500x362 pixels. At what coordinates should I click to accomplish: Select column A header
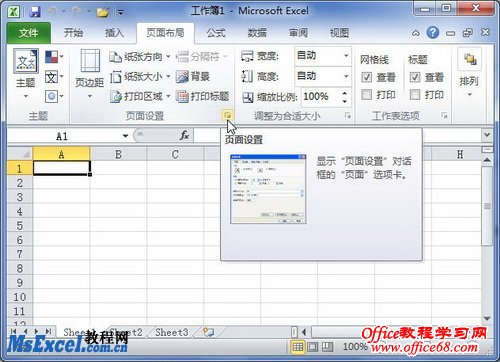[61, 154]
